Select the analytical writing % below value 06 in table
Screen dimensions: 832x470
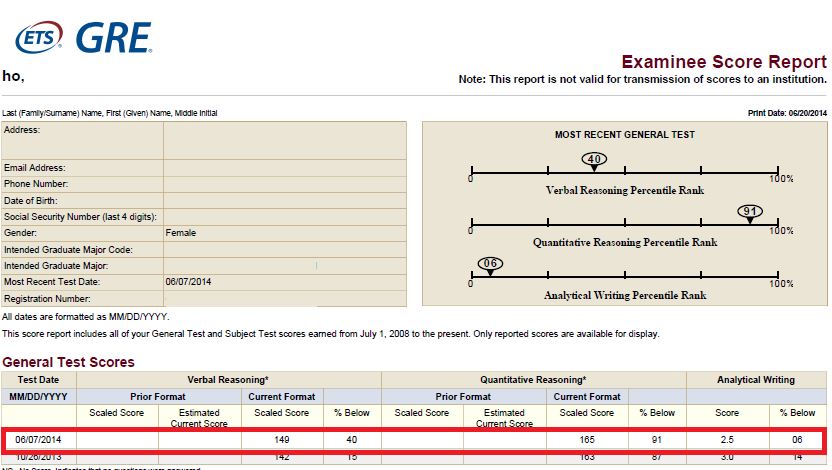click(x=797, y=440)
